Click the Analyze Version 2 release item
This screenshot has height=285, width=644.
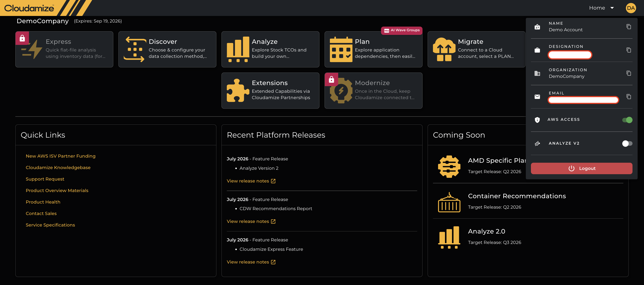(x=259, y=168)
